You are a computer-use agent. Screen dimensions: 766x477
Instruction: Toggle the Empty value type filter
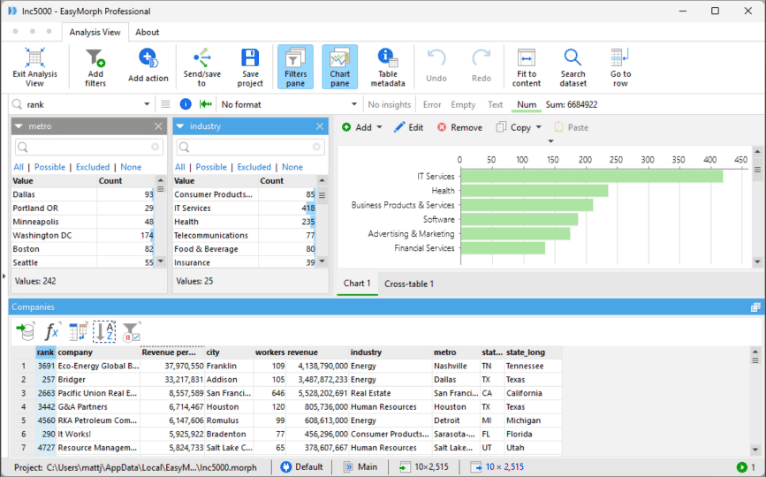coord(463,105)
